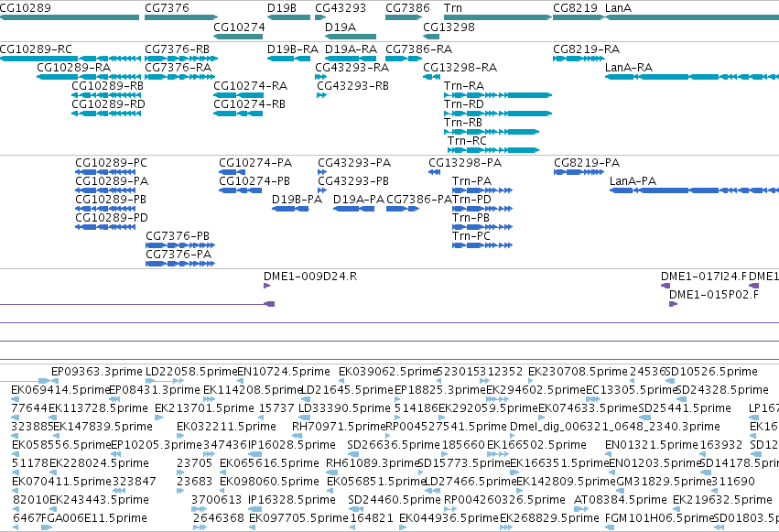Select transcript CG43293-RB

(x=352, y=86)
